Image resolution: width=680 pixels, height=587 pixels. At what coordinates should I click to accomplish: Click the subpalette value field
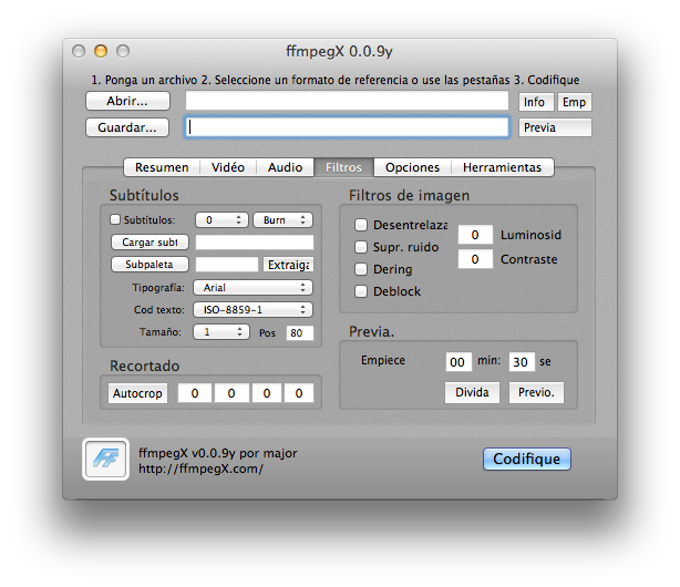[227, 264]
